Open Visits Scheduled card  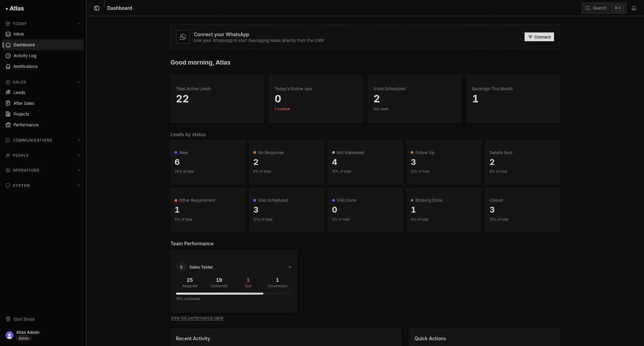tap(415, 99)
